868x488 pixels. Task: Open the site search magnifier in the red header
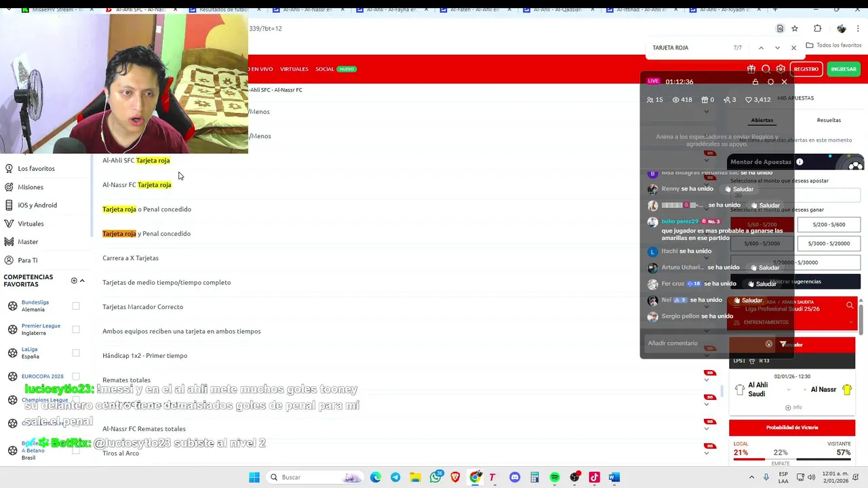click(x=766, y=69)
